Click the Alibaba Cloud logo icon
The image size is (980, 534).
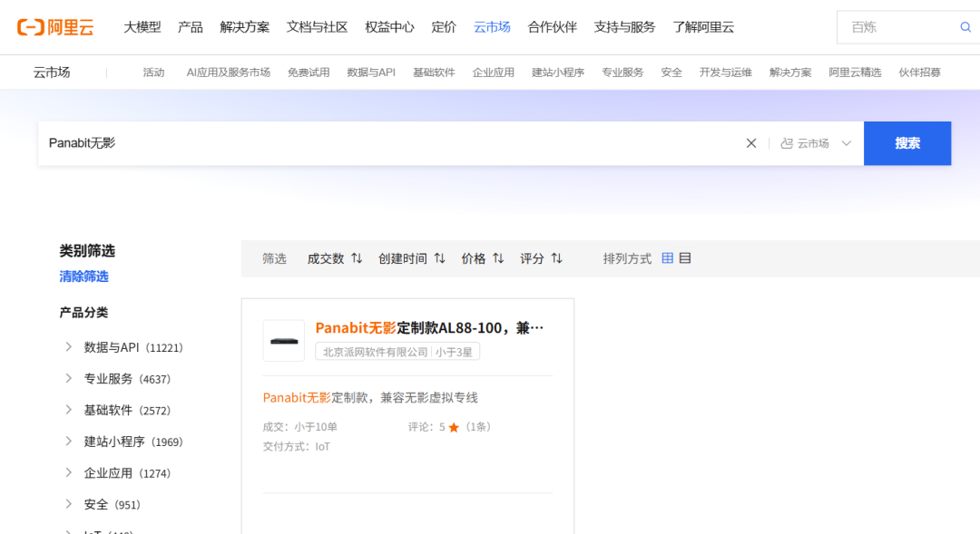pos(30,26)
